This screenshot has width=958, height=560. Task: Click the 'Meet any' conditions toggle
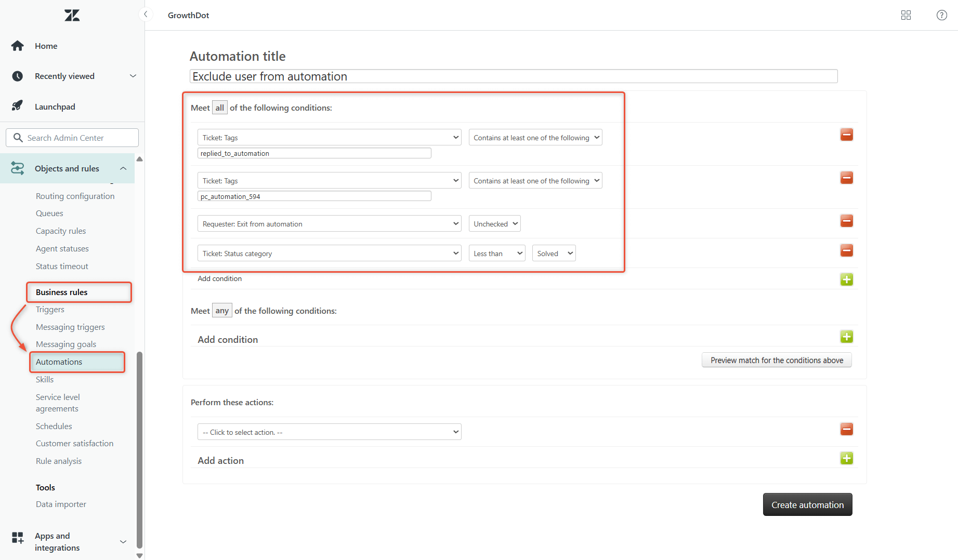point(222,310)
